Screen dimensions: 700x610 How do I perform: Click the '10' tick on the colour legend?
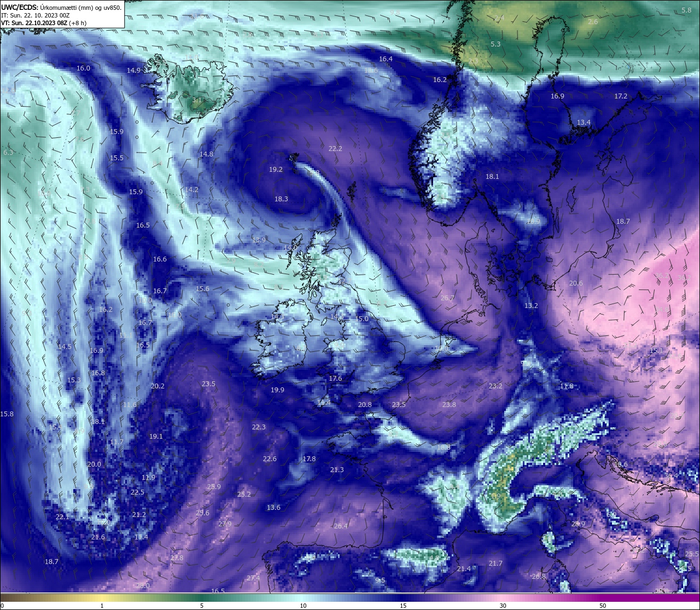303,606
